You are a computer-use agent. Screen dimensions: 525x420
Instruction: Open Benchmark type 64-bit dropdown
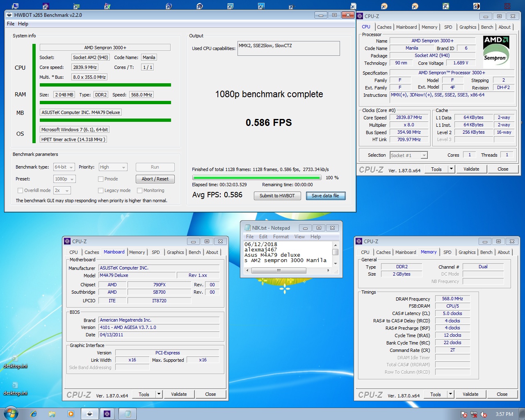64,167
